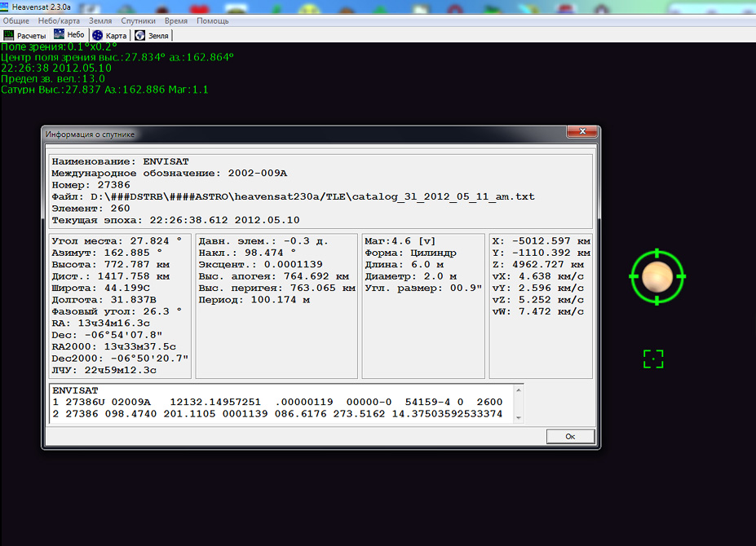Viewport: 756px width, 546px height.
Task: Click the Файл catalog path line
Action: coord(294,196)
